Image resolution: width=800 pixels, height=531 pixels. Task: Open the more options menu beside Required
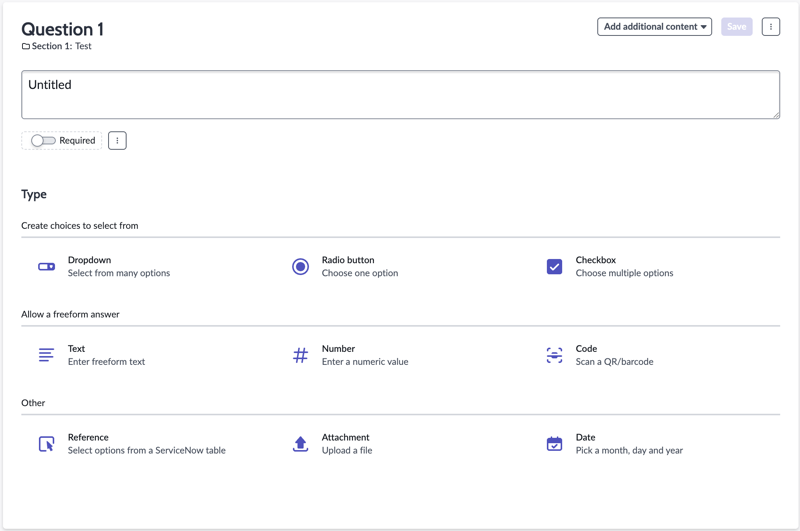tap(117, 141)
